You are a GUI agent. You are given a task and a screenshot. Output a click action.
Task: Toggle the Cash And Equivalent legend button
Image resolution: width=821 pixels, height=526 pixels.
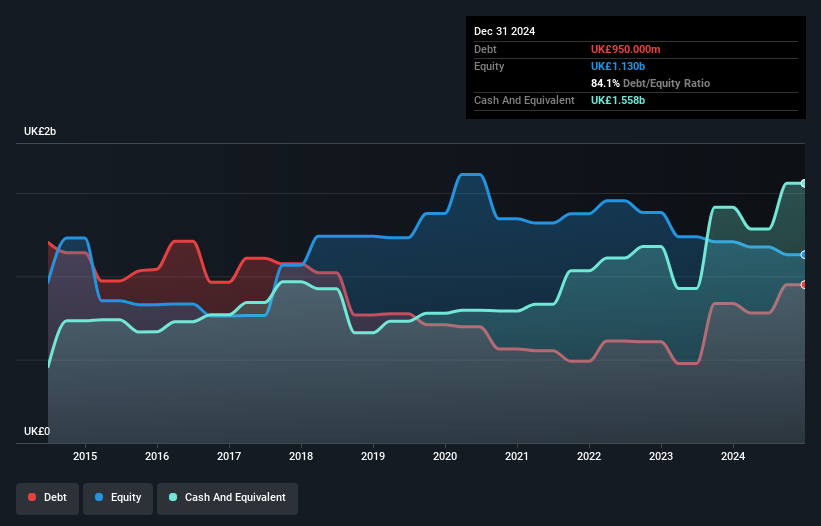[x=227, y=498]
